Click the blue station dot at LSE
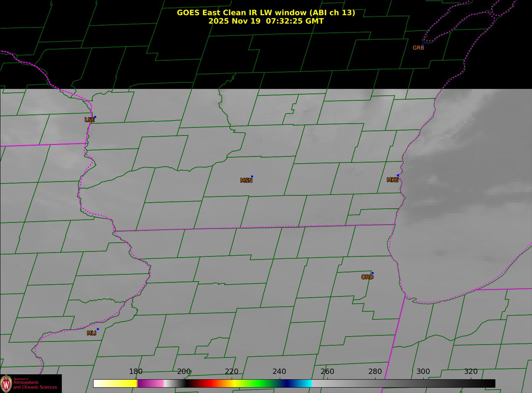The height and width of the screenshot is (393, 532). click(95, 117)
